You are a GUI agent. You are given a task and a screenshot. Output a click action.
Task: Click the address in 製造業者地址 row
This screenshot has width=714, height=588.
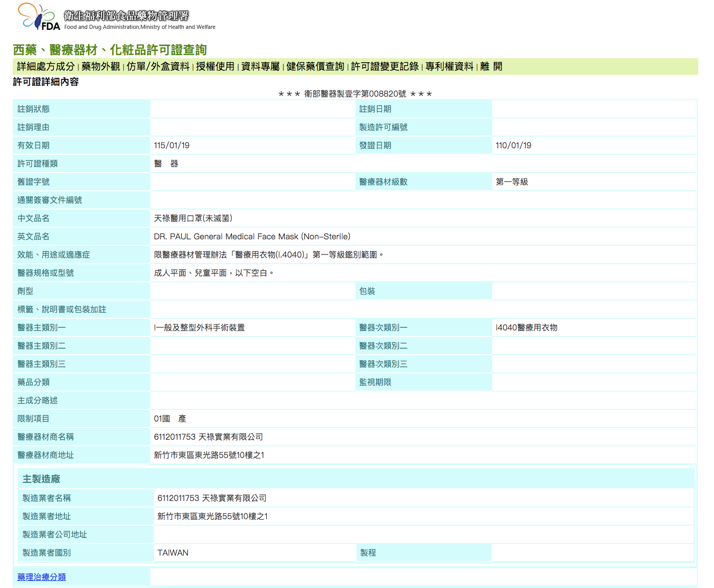pyautogui.click(x=213, y=516)
